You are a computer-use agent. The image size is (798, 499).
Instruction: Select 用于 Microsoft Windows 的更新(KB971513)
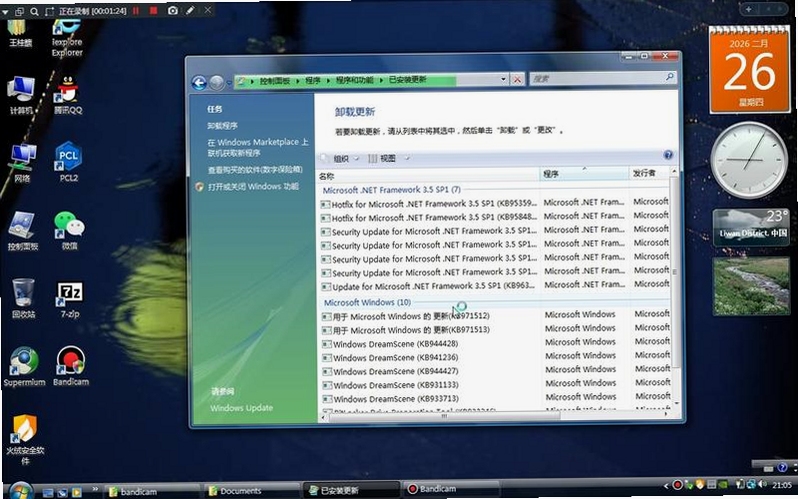[x=406, y=330]
